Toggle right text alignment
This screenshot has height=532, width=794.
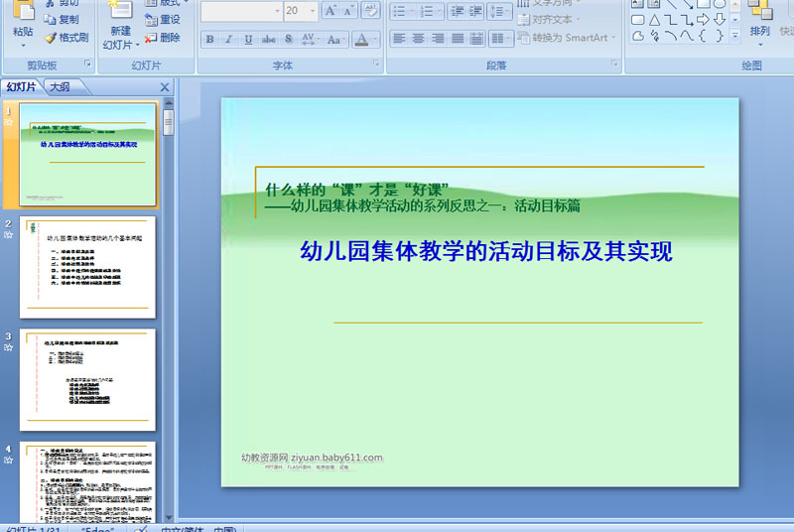[x=438, y=39]
